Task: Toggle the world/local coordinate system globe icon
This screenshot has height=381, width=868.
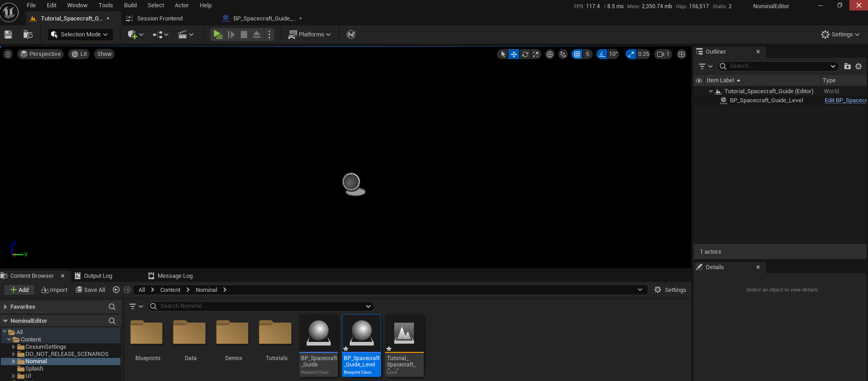Action: coord(550,54)
